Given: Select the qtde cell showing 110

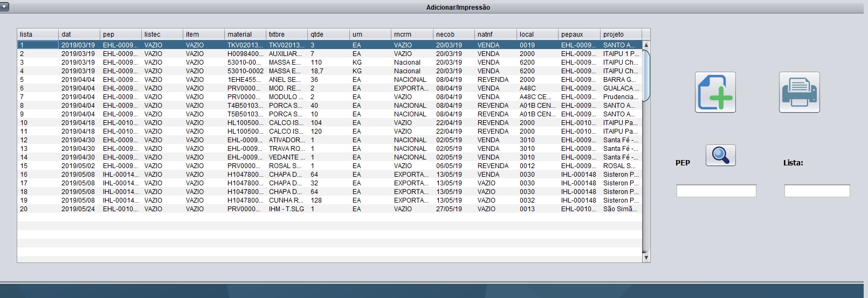Looking at the screenshot, I should (328, 63).
